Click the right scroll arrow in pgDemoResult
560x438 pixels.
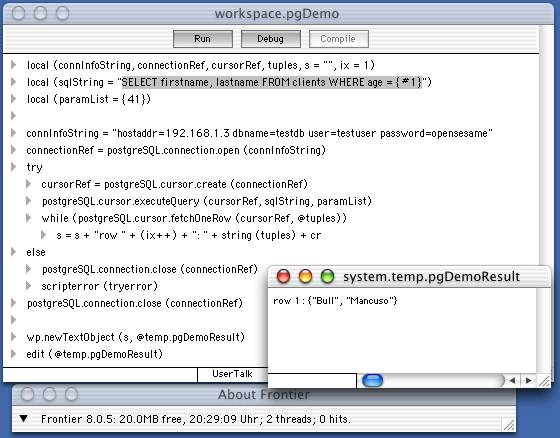(x=529, y=380)
